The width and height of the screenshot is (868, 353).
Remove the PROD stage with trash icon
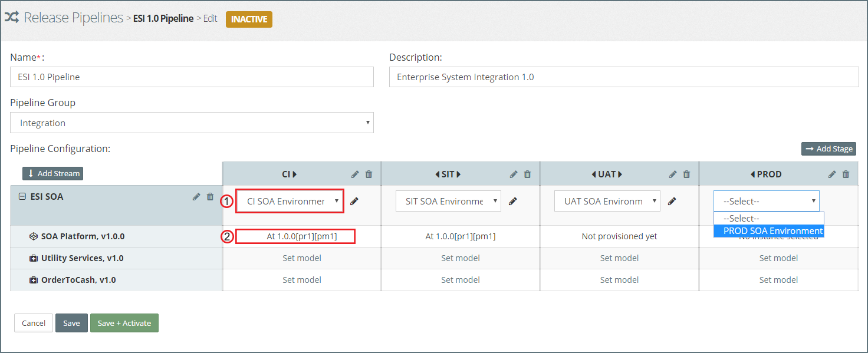tap(846, 174)
